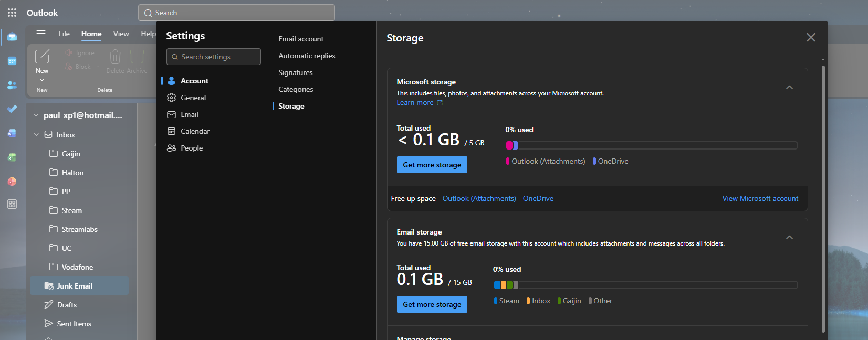The height and width of the screenshot is (340, 868).
Task: Open Excel app icon in left rail
Action: pyautogui.click(x=12, y=157)
